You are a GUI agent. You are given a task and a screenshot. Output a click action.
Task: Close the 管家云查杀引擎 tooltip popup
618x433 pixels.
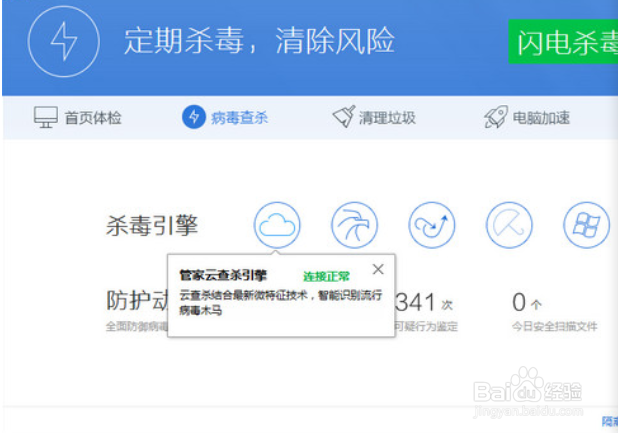coord(378,269)
